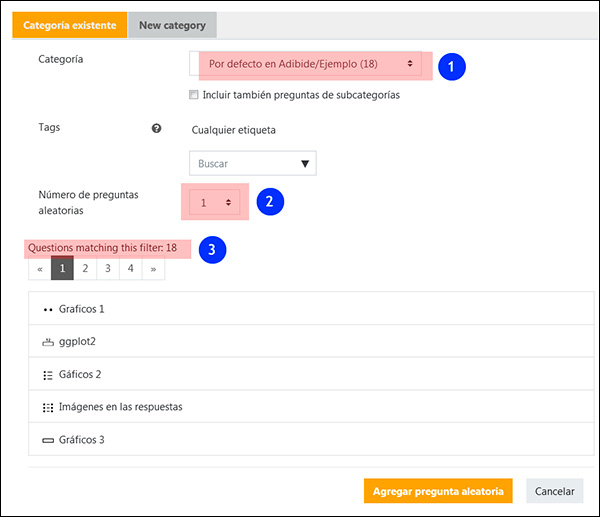Jump to page 4 of results
600x517 pixels.
pyautogui.click(x=131, y=268)
